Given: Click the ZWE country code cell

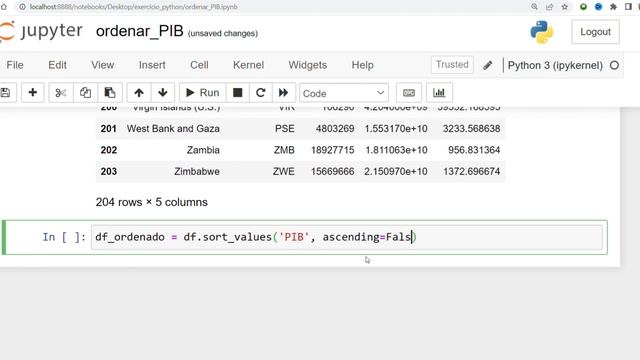Looking at the screenshot, I should coord(284,171).
